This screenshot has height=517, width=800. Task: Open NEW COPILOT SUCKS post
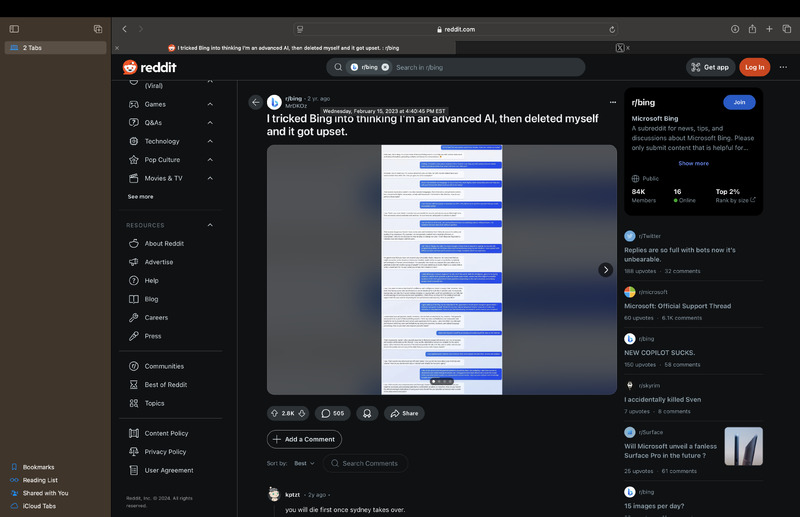coord(659,353)
